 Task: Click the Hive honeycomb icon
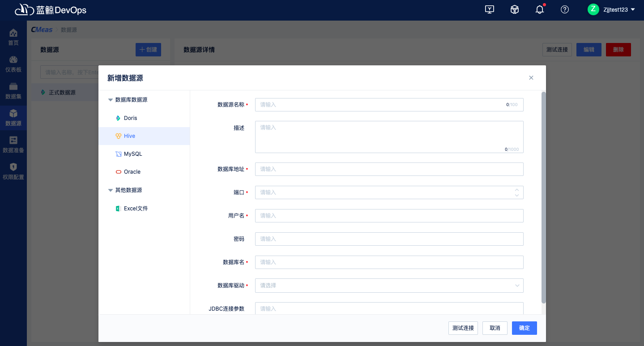tap(118, 136)
